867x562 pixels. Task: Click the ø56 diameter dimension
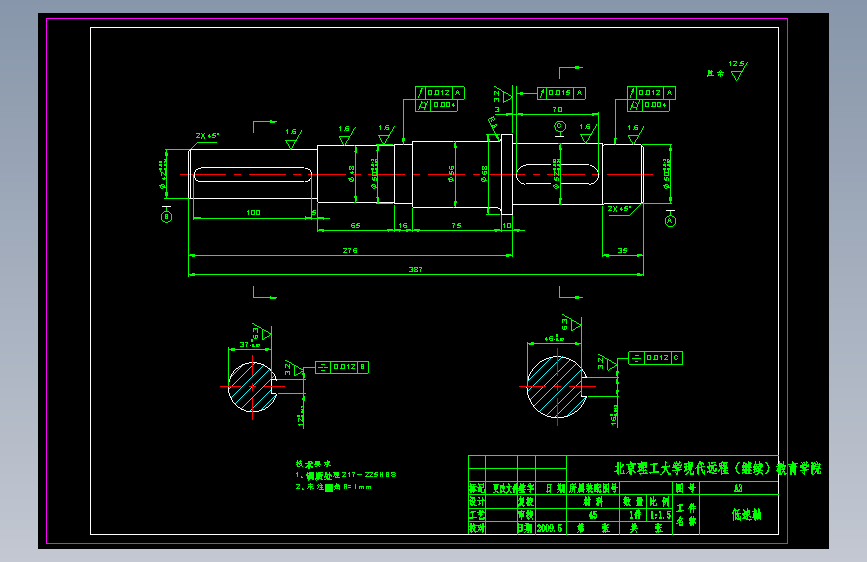[451, 174]
